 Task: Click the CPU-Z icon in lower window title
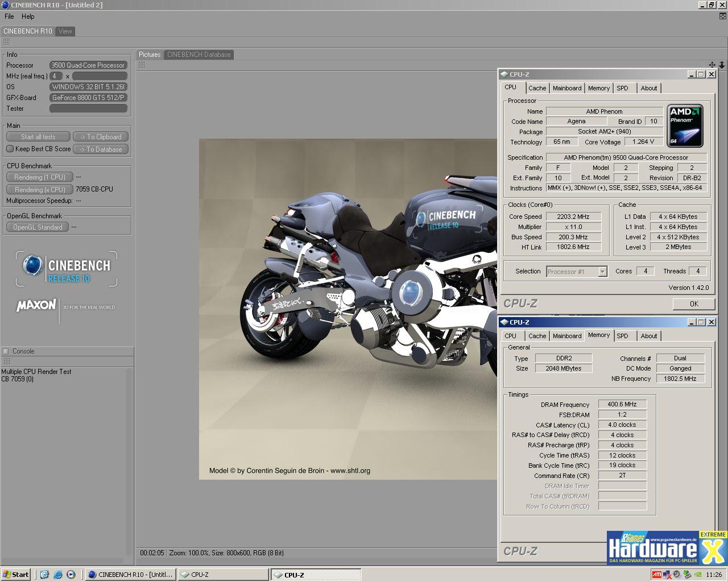click(504, 322)
